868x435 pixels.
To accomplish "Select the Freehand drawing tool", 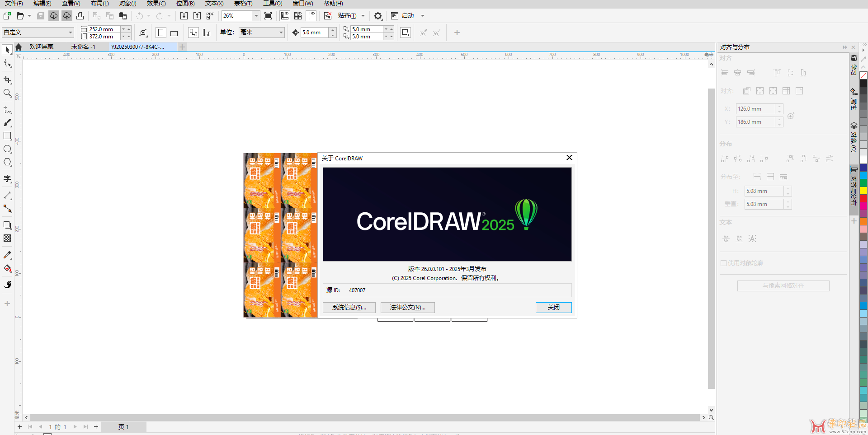I will pyautogui.click(x=7, y=110).
